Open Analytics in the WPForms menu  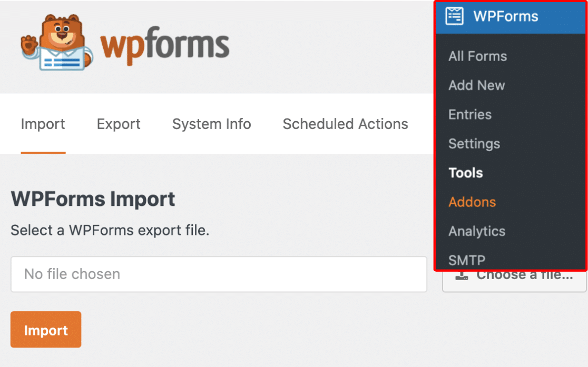477,231
